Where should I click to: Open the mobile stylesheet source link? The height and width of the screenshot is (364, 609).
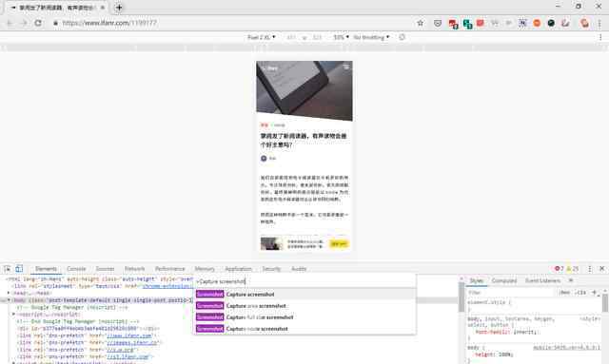click(566, 347)
